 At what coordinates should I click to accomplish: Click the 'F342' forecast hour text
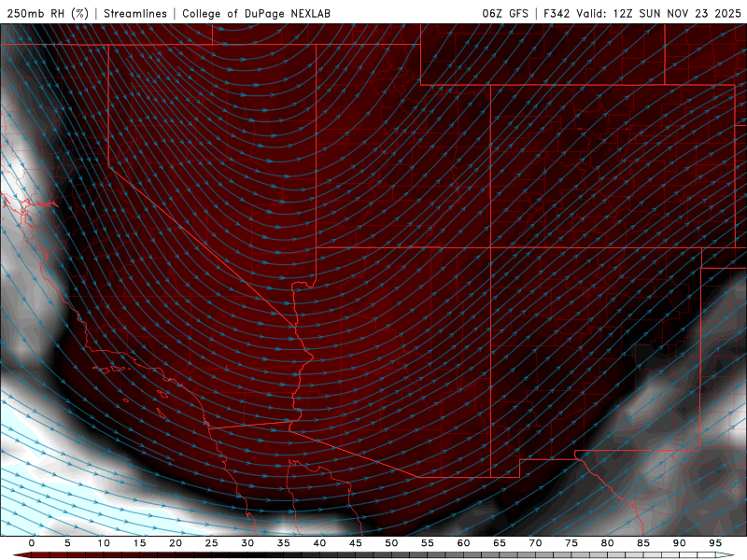coord(557,13)
